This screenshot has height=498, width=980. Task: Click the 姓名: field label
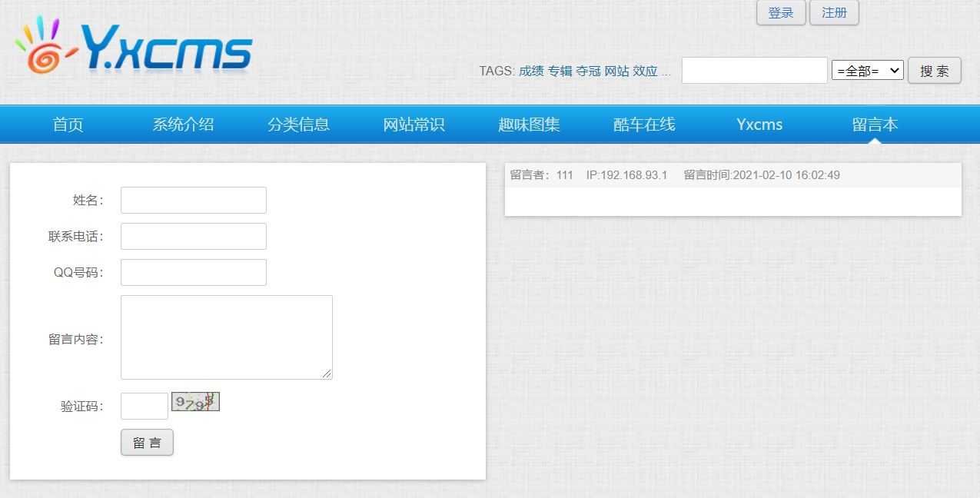[x=88, y=201]
